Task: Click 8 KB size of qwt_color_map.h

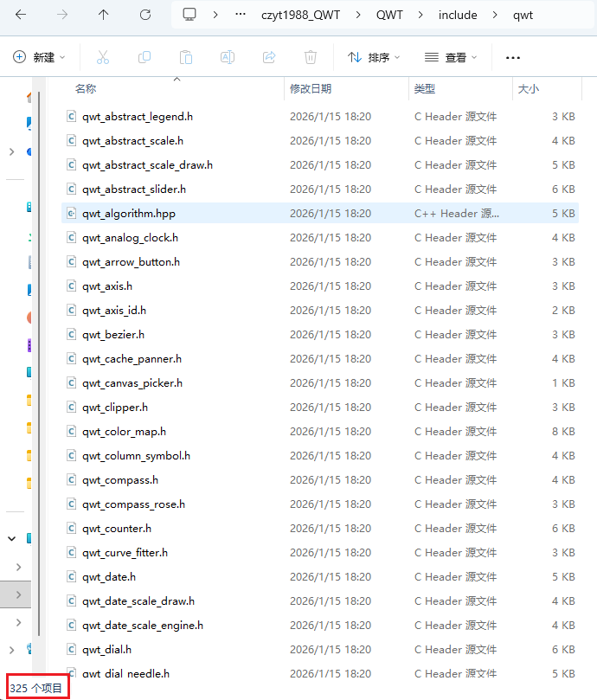Action: (x=563, y=431)
